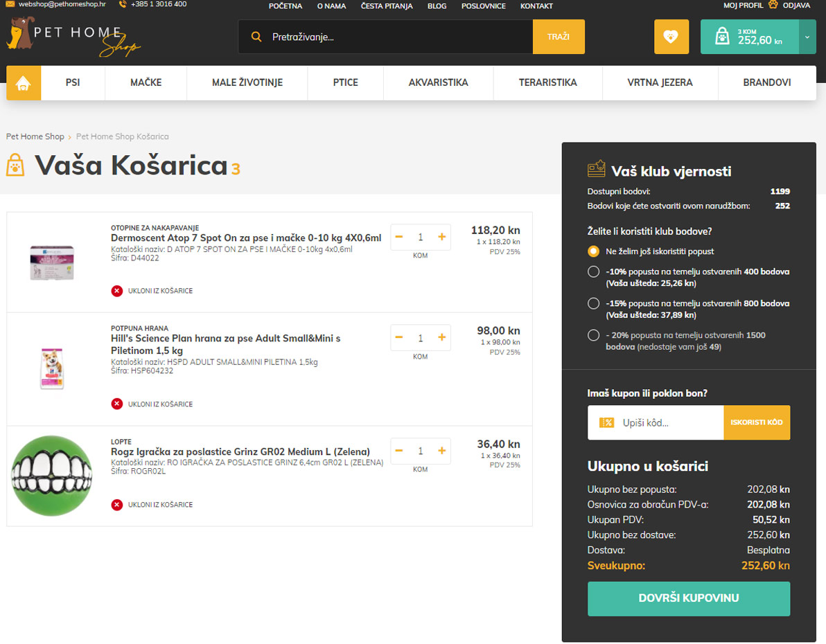Image resolution: width=826 pixels, height=644 pixels.
Task: Increase quantity of Hill's Science Plan
Action: pos(441,338)
